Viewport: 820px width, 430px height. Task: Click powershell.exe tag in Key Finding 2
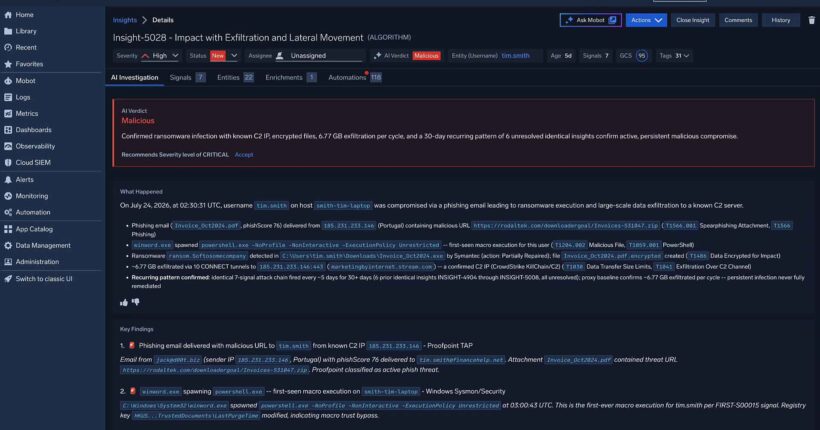click(x=238, y=391)
